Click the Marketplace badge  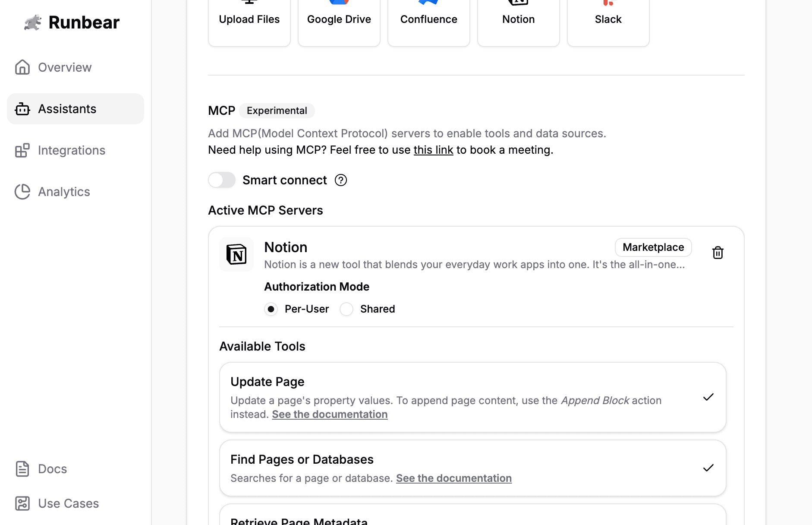[x=653, y=247]
